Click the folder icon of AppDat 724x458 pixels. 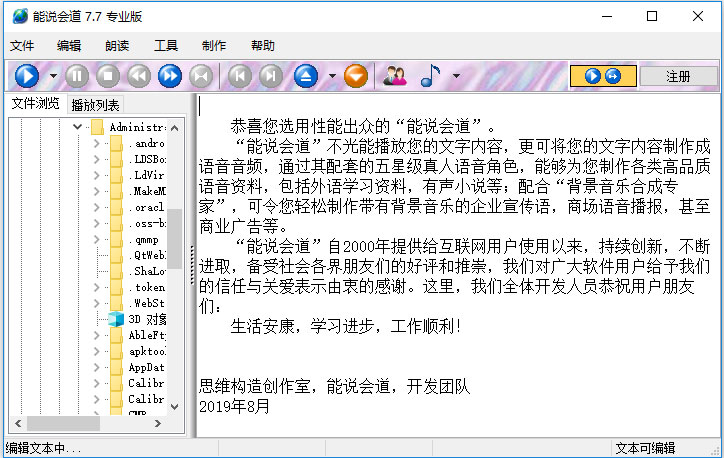click(x=116, y=368)
